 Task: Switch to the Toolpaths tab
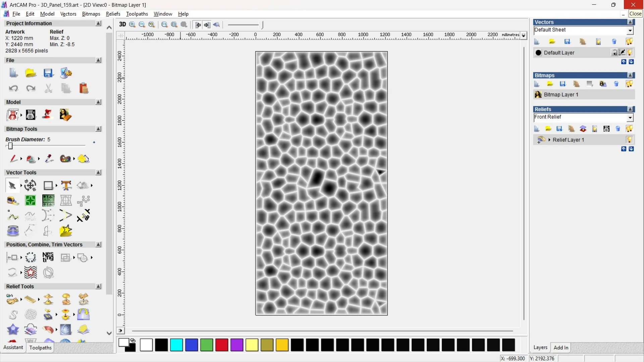click(40, 348)
